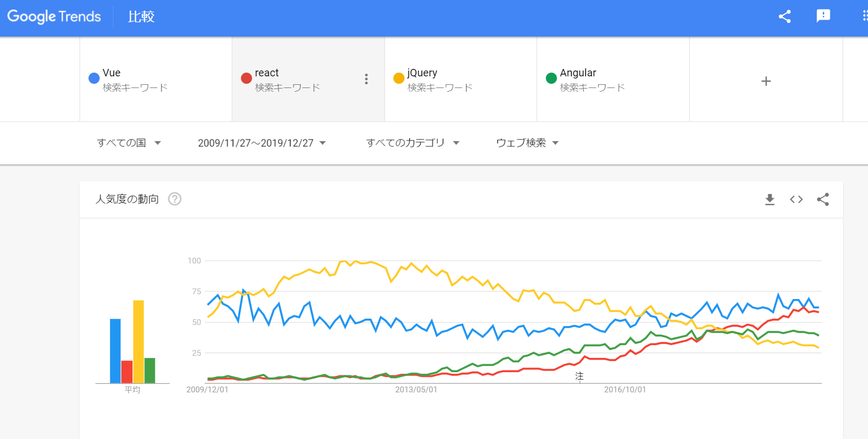Screen dimensions: 868x439
Task: Open the ウェブ検索 search type dropdown
Action: tap(528, 143)
